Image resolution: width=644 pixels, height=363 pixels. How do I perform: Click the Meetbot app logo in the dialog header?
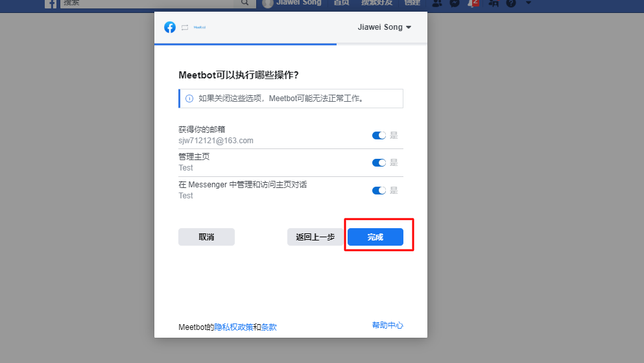pyautogui.click(x=200, y=27)
